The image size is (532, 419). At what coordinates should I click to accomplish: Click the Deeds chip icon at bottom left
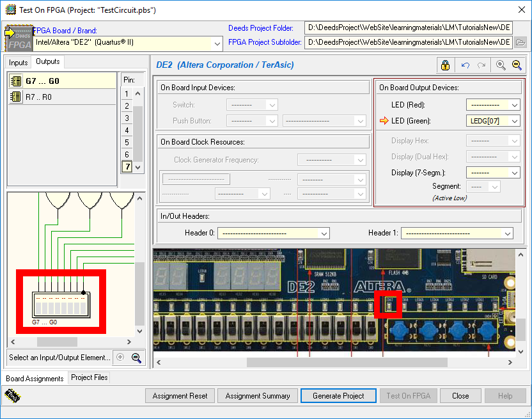click(x=13, y=396)
